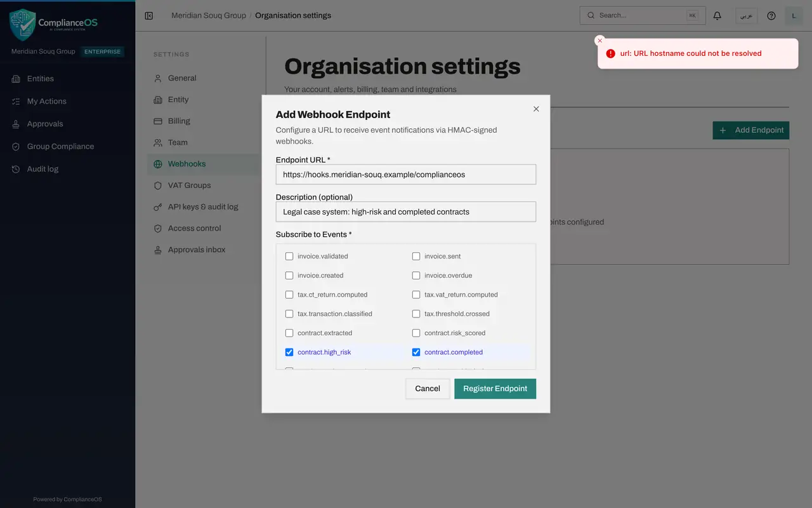Check the tax.transaction.classified event

(289, 314)
